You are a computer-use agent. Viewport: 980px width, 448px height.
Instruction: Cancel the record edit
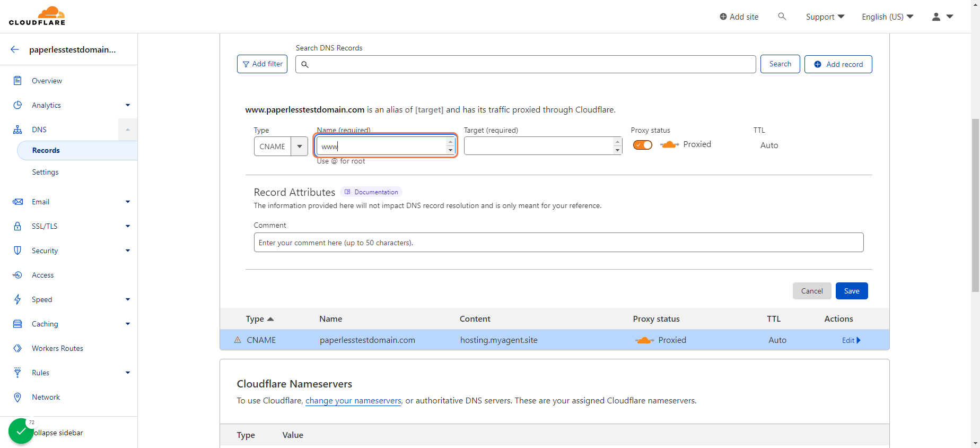click(x=812, y=291)
